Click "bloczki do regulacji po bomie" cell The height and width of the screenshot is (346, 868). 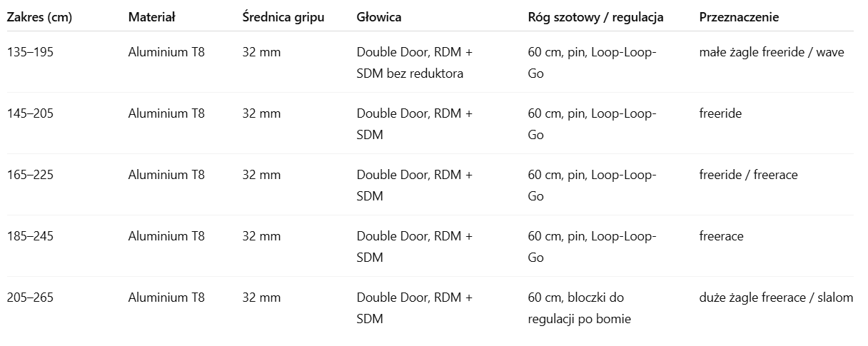(579, 308)
